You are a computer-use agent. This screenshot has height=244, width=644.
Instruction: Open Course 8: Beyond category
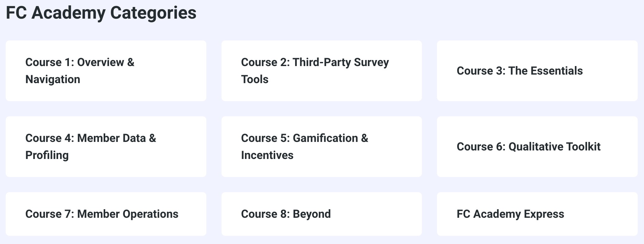321,214
